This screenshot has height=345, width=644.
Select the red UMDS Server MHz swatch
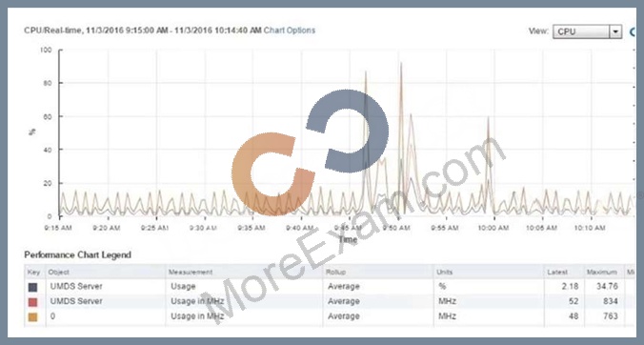coord(32,302)
